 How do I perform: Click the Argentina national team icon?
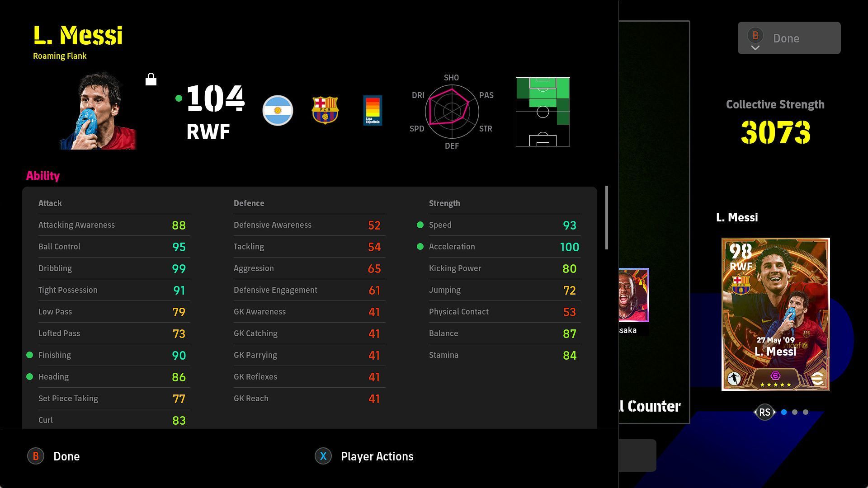(x=277, y=111)
